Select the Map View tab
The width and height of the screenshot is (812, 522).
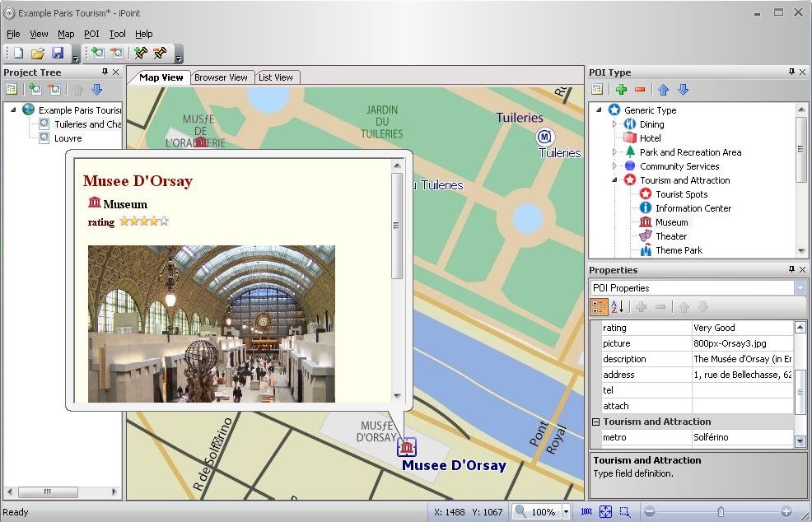(x=161, y=77)
